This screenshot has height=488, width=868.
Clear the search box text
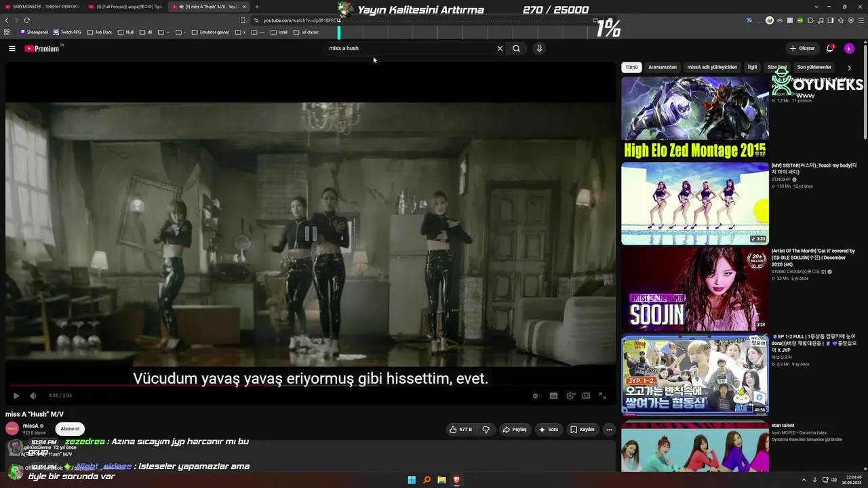(x=500, y=48)
